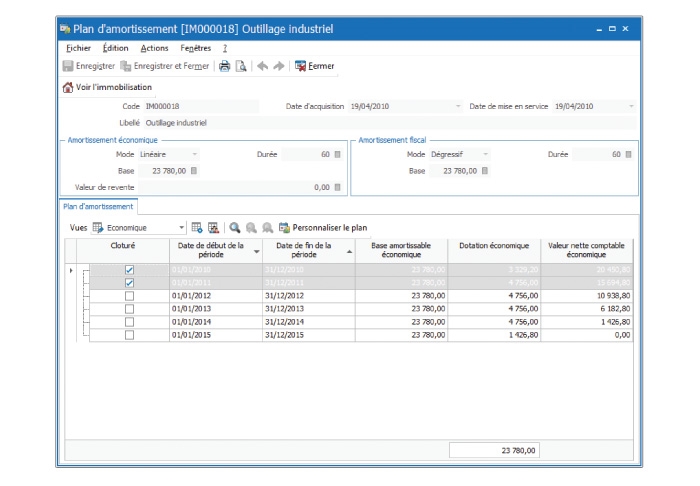The image size is (700, 486).
Task: Click the home icon for Voir l'immobilisation
Action: (68, 87)
